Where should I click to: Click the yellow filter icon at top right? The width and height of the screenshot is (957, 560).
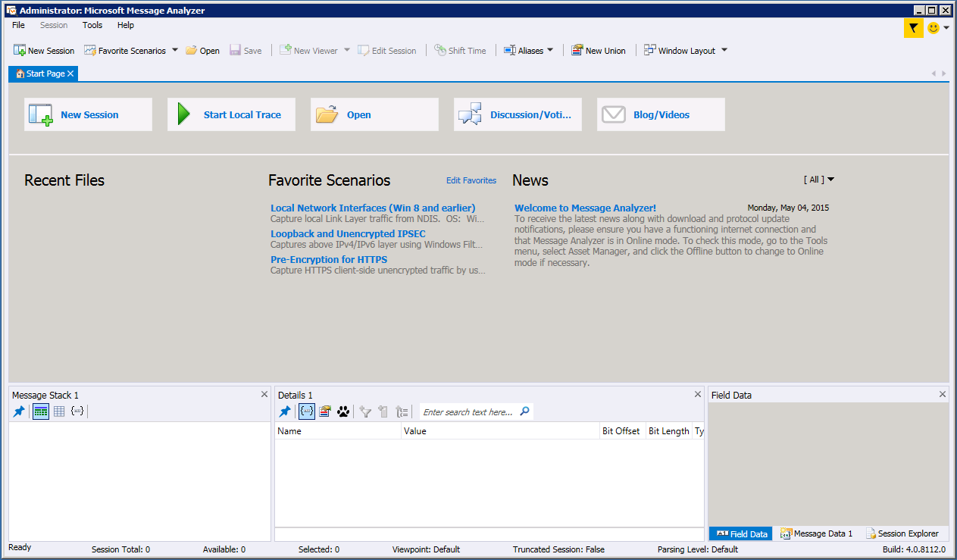pyautogui.click(x=914, y=28)
